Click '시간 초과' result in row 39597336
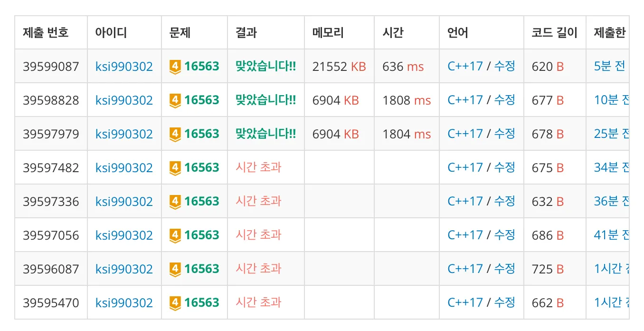 (x=258, y=201)
